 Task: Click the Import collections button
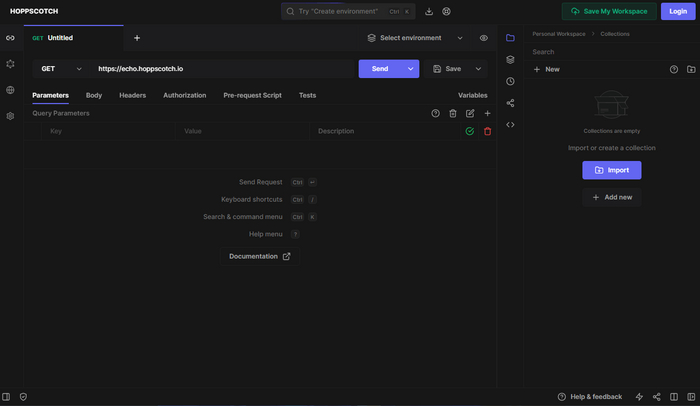click(x=612, y=170)
